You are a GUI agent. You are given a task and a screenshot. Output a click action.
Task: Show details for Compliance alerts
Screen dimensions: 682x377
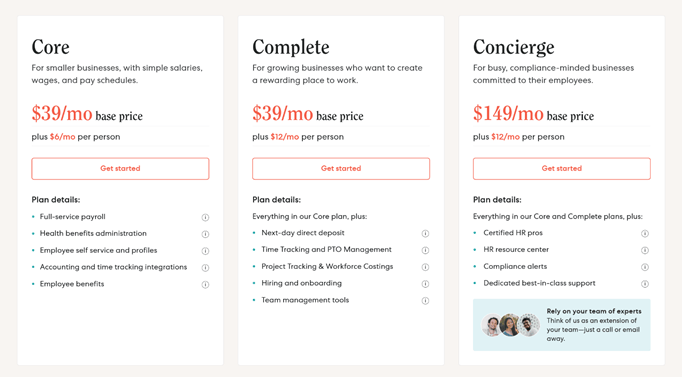(645, 267)
